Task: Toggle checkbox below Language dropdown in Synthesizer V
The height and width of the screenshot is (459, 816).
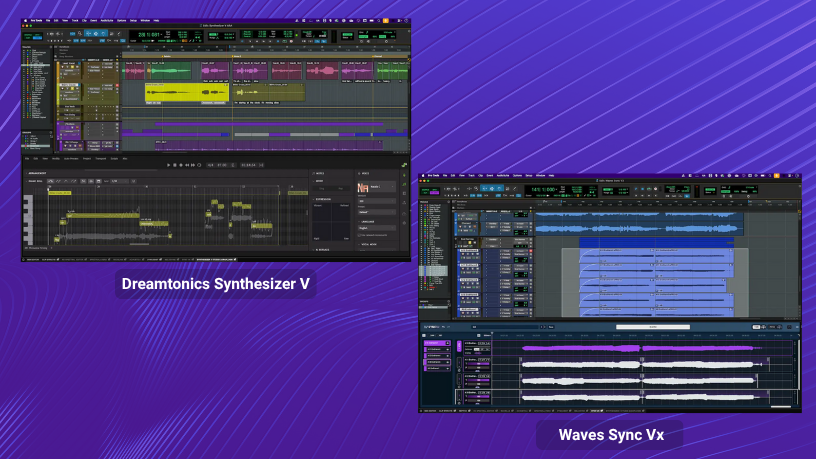Action: (x=359, y=235)
